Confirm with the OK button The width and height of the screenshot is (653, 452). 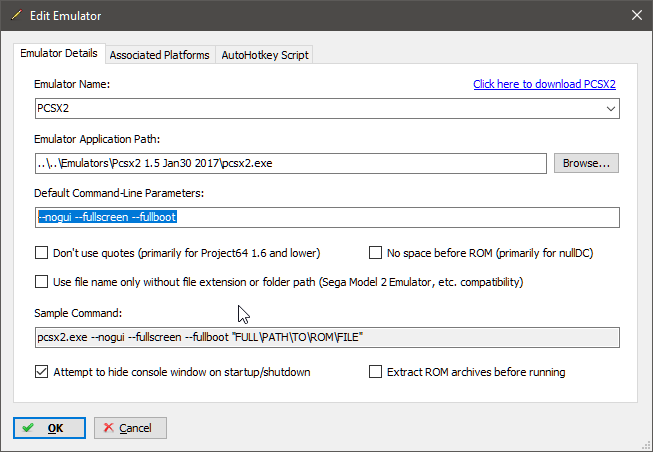pos(50,428)
